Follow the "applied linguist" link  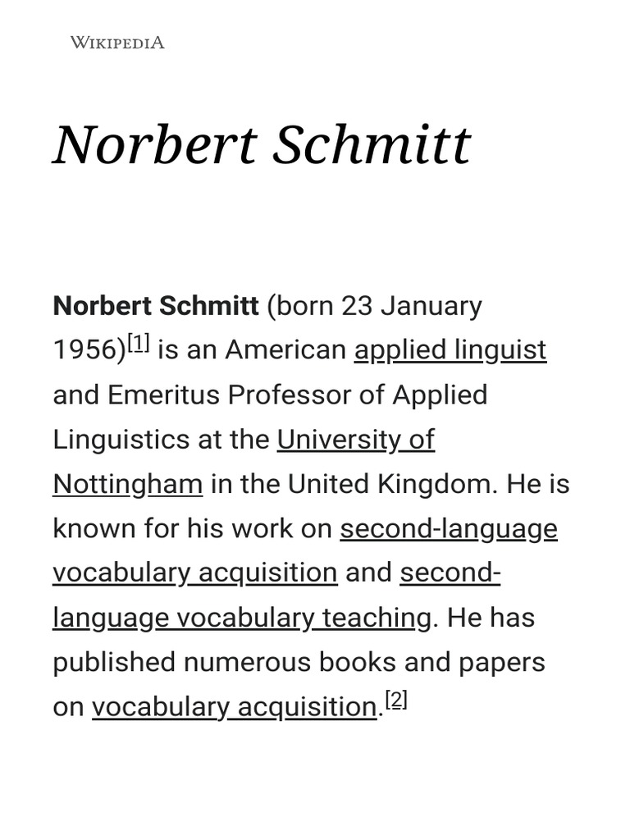coord(450,350)
